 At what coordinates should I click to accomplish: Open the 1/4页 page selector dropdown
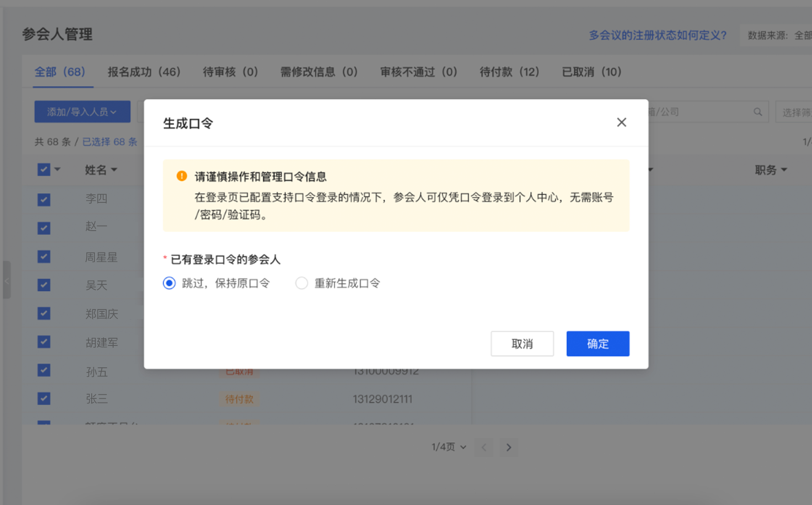coord(449,447)
